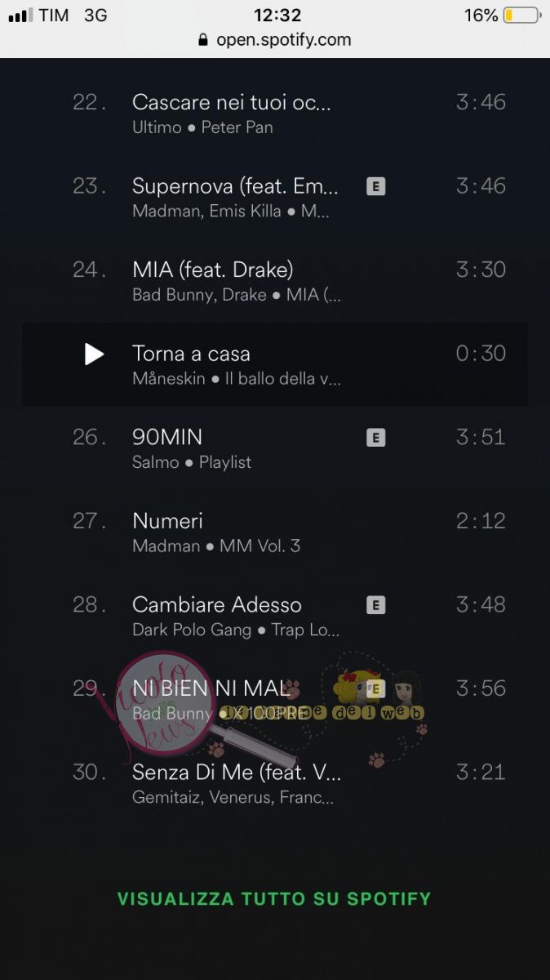
Task: Select the track Numeri by Madman
Action: click(x=275, y=532)
